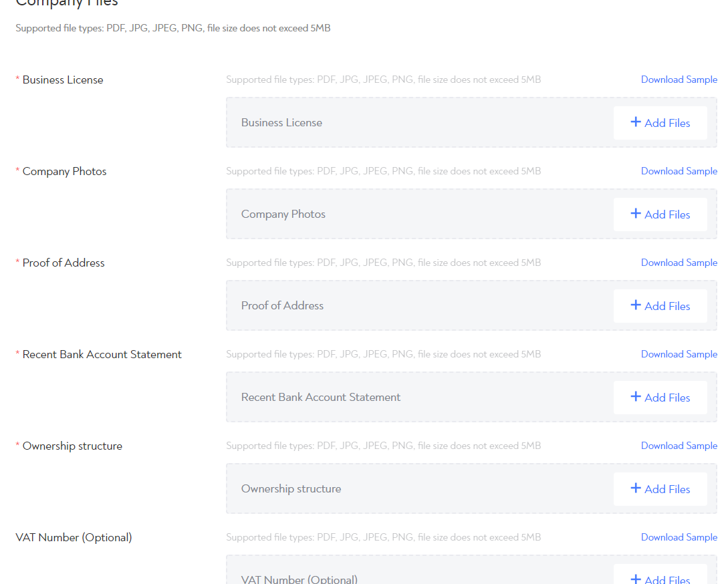728x584 pixels.
Task: Download sample for Proof of Address
Action: coord(679,263)
